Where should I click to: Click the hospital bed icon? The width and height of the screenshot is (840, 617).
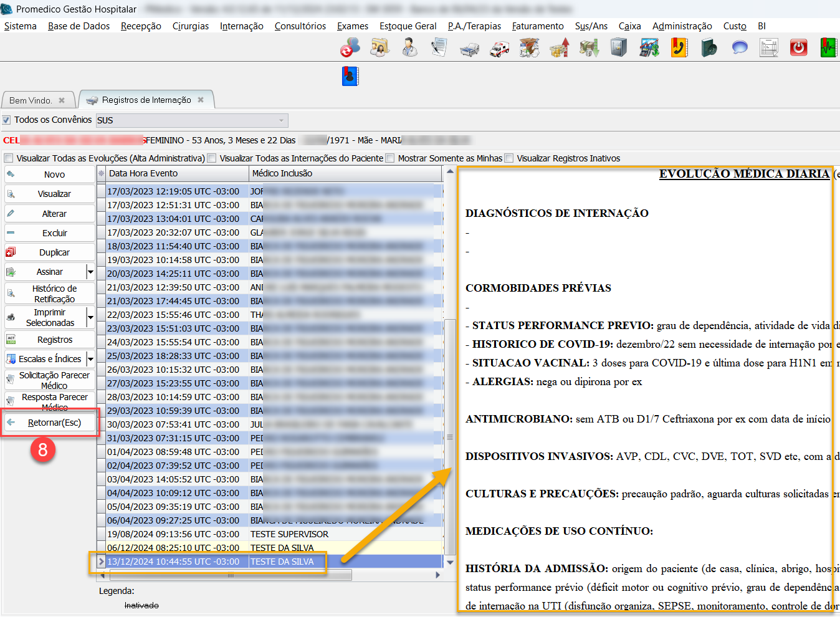point(469,49)
